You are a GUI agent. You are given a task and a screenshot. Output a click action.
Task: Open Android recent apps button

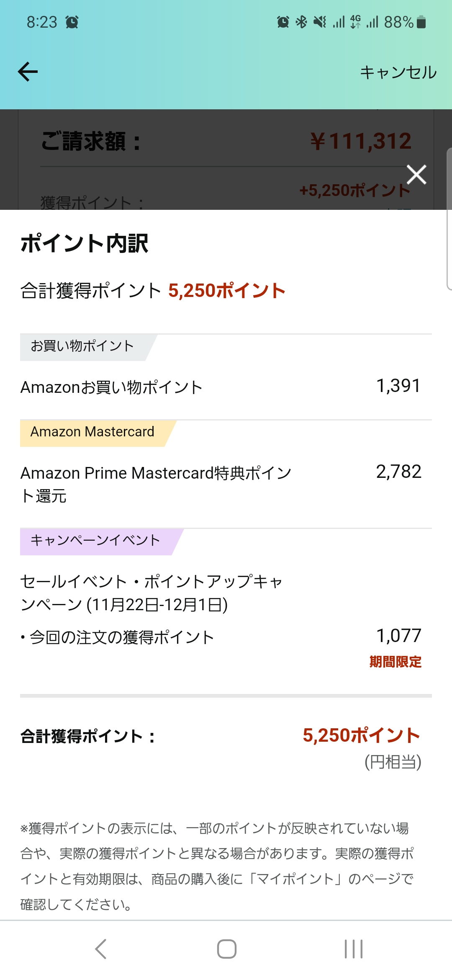(353, 949)
